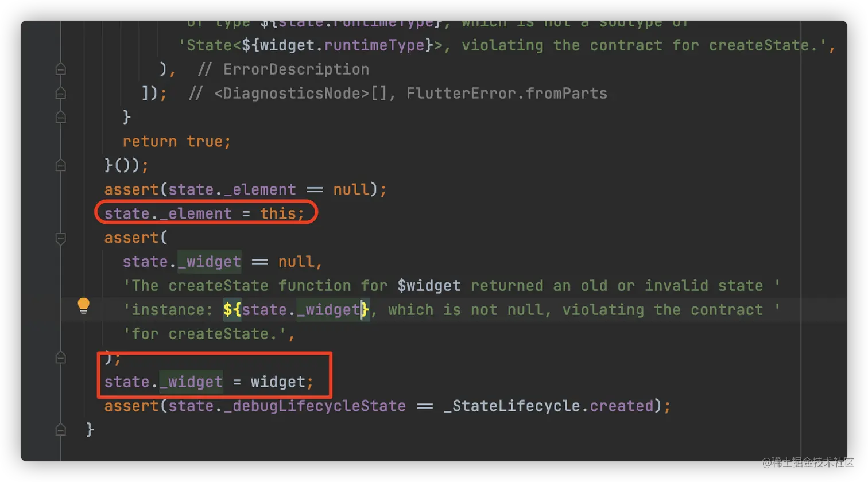The image size is (868, 482).
Task: Click '_debugLifecycleState' in the last assert
Action: tap(319, 406)
